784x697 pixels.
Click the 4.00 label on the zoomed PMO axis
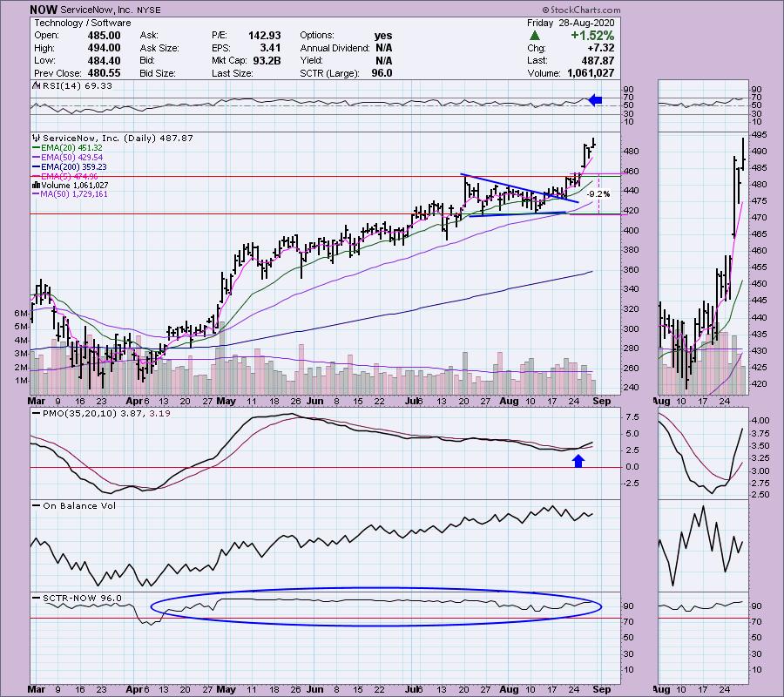[760, 421]
